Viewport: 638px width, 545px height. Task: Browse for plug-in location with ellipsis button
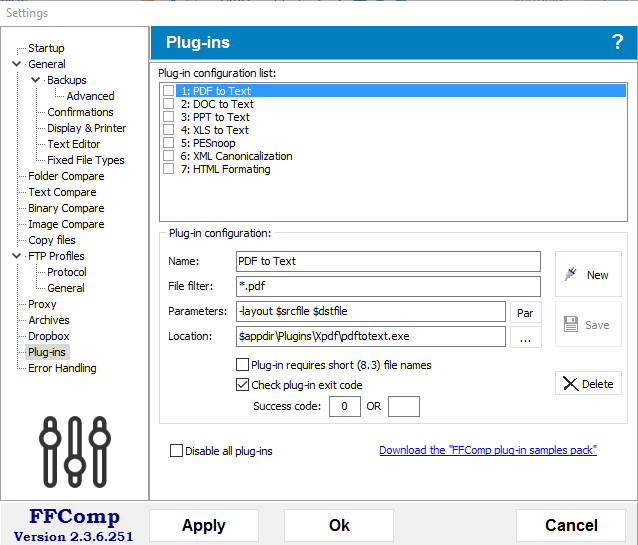(x=525, y=337)
